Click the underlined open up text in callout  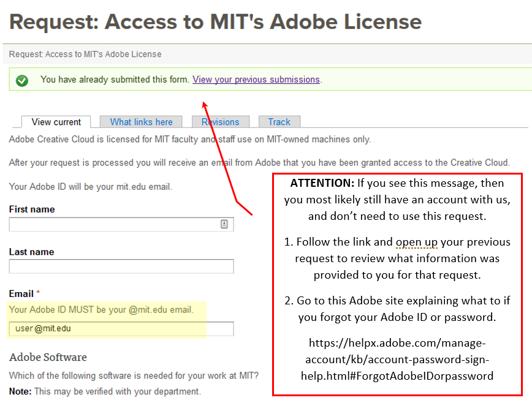pos(416,242)
